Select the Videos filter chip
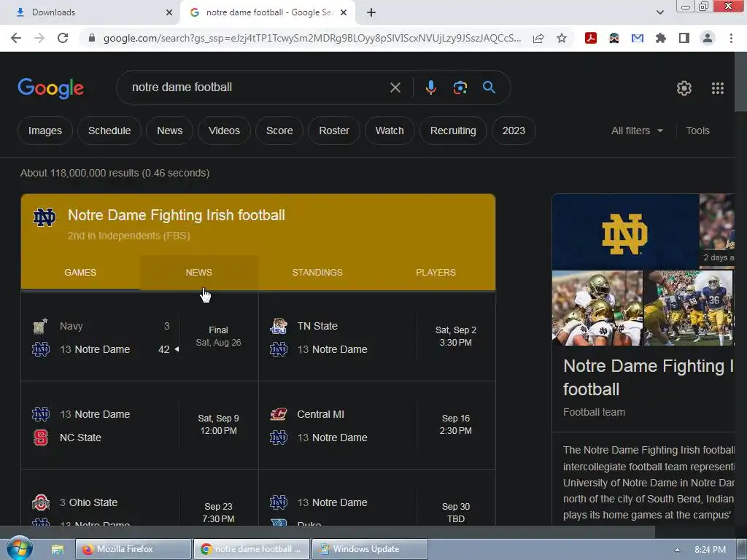Viewport: 747px width, 560px height. point(224,131)
